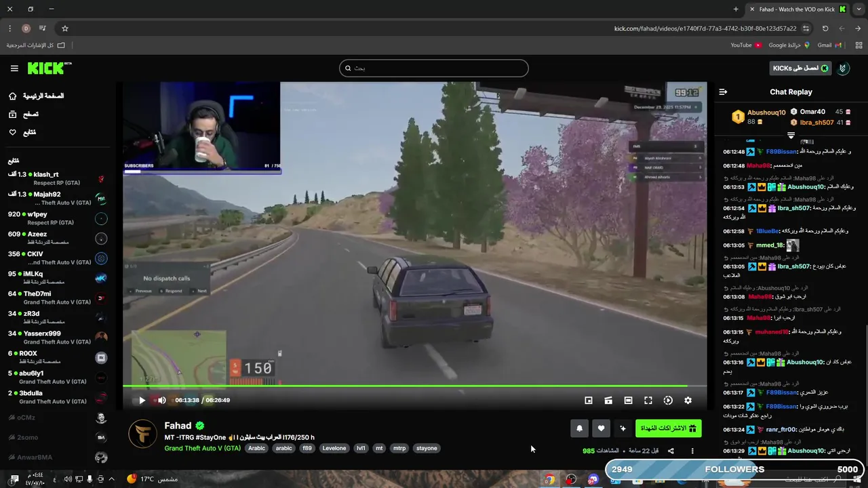Open Azeez channel in sidebar
The height and width of the screenshot is (488, 868).
pos(57,239)
